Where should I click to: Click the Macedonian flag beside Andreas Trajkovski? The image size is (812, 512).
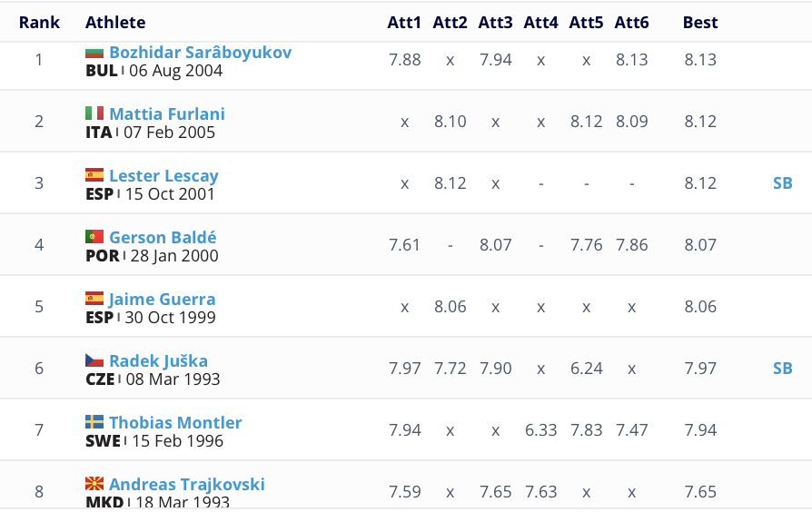(x=94, y=484)
